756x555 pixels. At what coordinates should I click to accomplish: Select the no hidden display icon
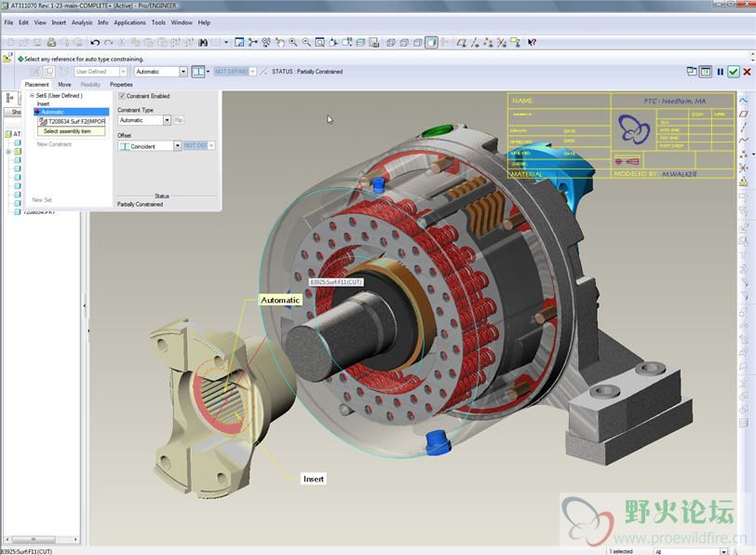click(x=417, y=43)
